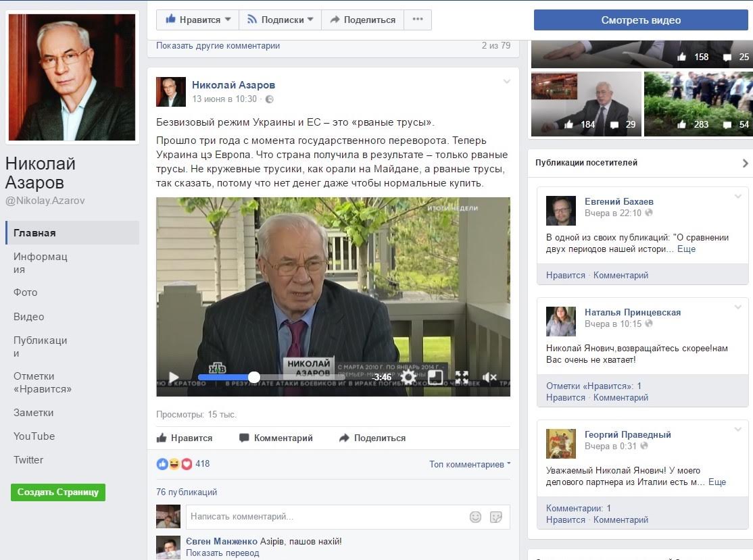Share the page via Поделиться button
This screenshot has height=560, width=753.
[362, 20]
